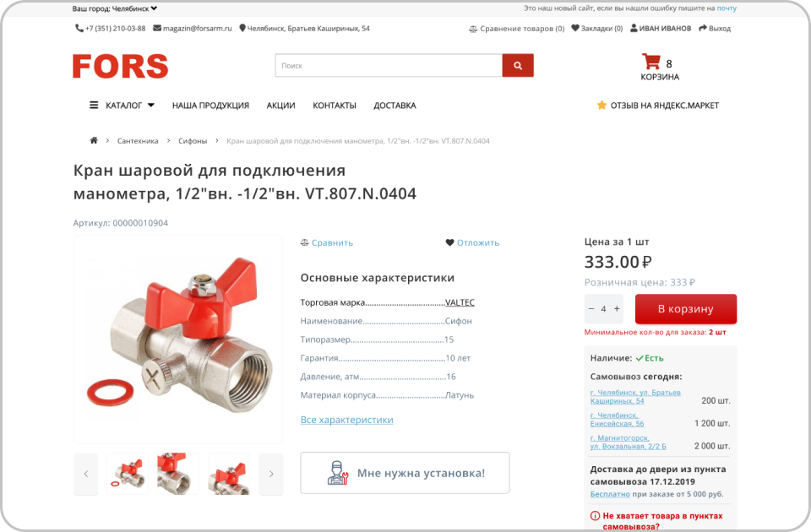This screenshot has width=811, height=532.
Task: Show previous thumbnails with left chevron
Action: [x=86, y=474]
